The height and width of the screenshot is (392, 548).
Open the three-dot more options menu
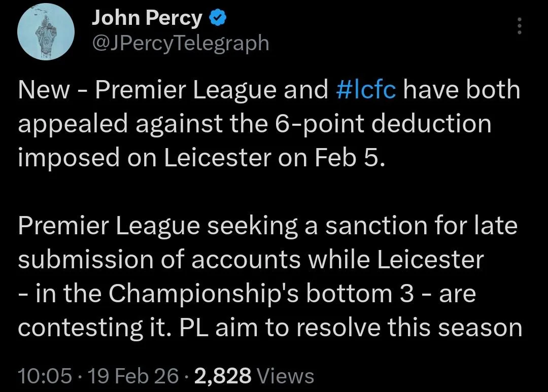[x=519, y=26]
